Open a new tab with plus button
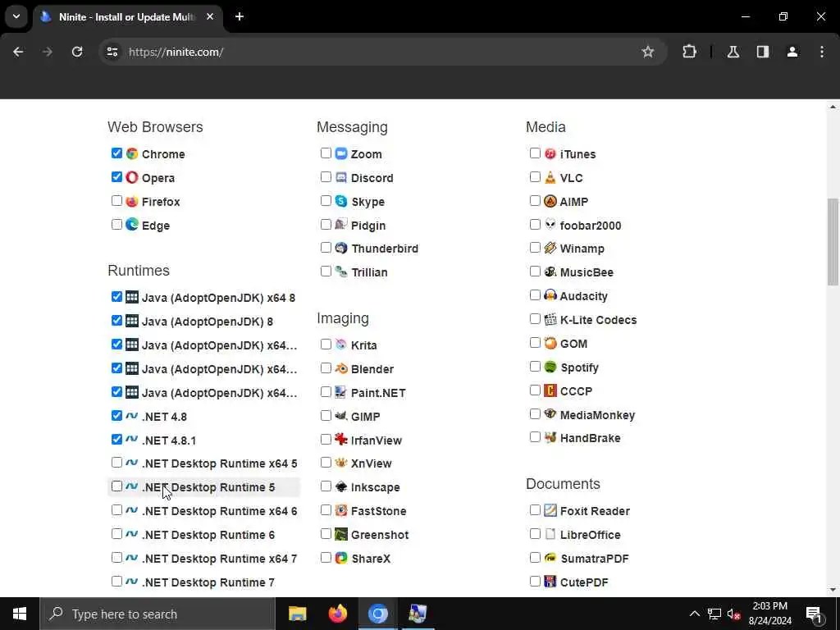 pos(240,16)
